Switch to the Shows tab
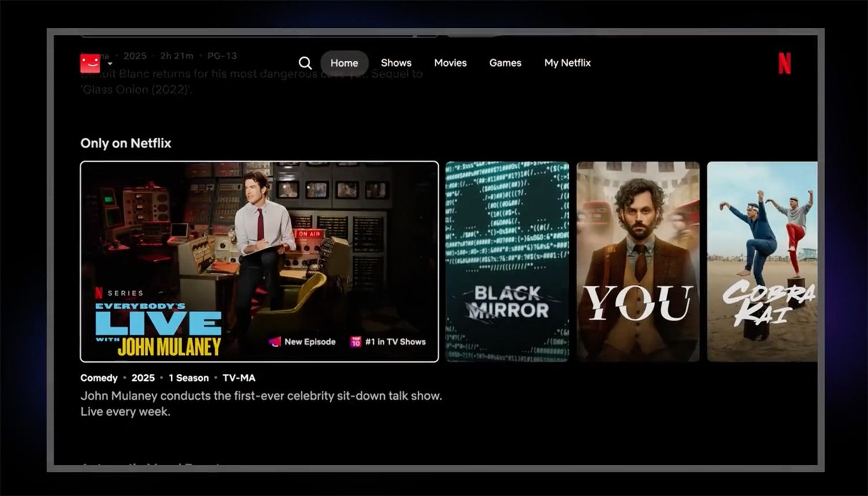The height and width of the screenshot is (496, 868). (x=396, y=63)
